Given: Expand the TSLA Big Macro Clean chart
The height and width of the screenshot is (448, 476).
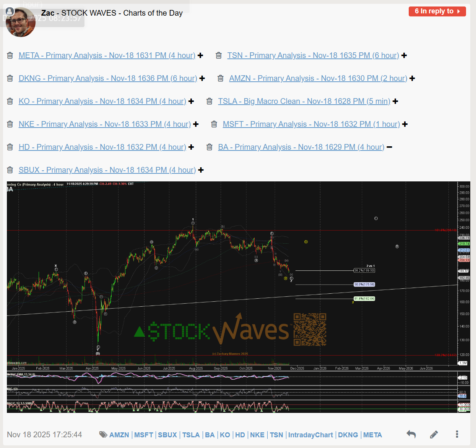Looking at the screenshot, I should coord(395,101).
